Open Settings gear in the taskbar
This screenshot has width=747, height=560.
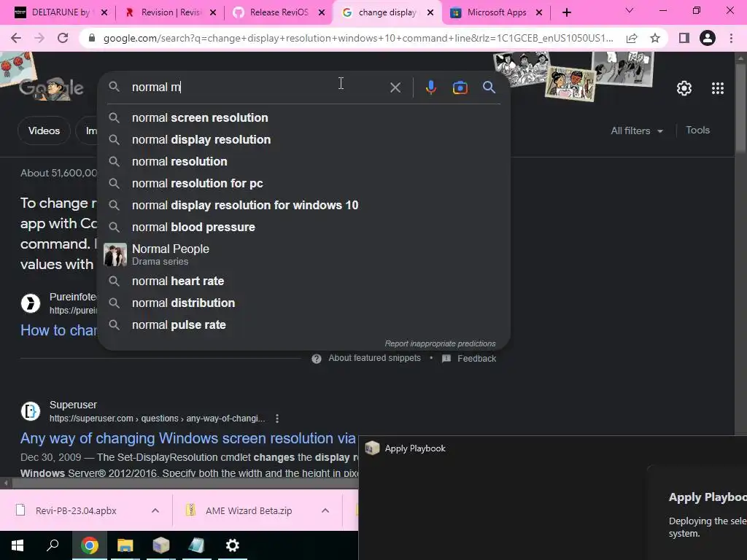click(x=233, y=545)
